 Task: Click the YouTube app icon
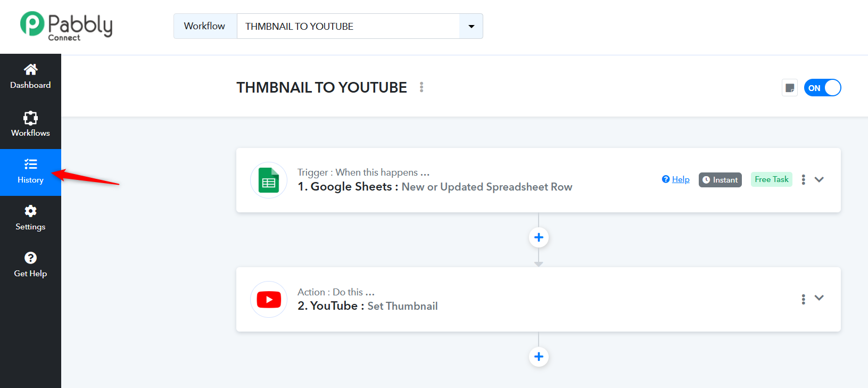(x=269, y=300)
